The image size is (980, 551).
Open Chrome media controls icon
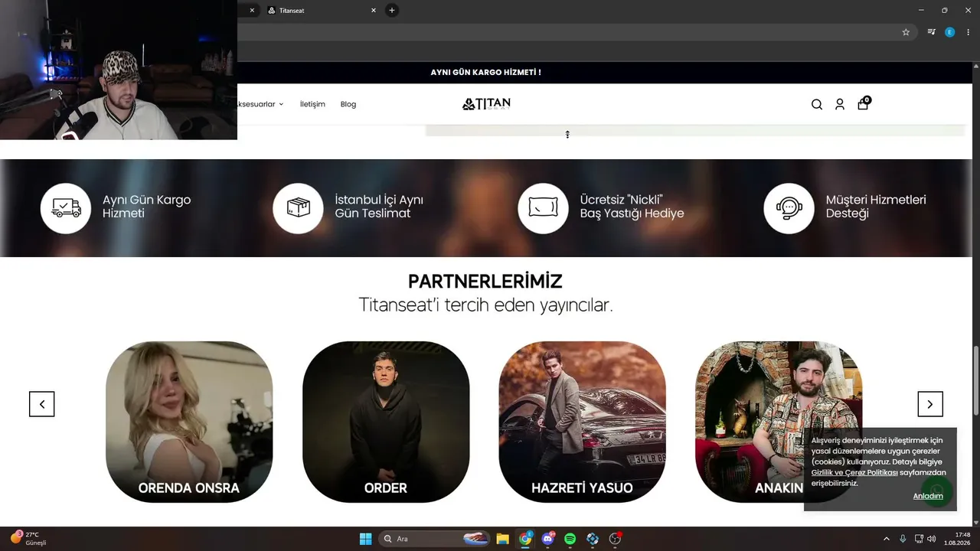[x=932, y=32]
